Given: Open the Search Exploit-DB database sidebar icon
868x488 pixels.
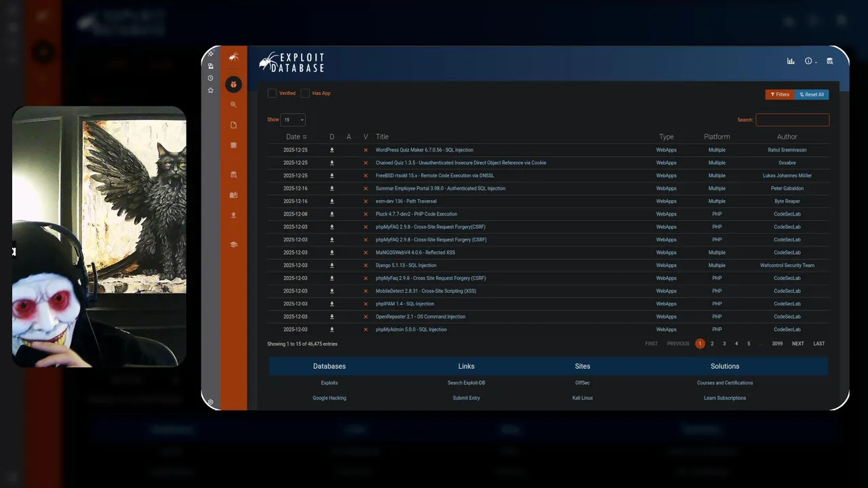Looking at the screenshot, I should click(233, 175).
